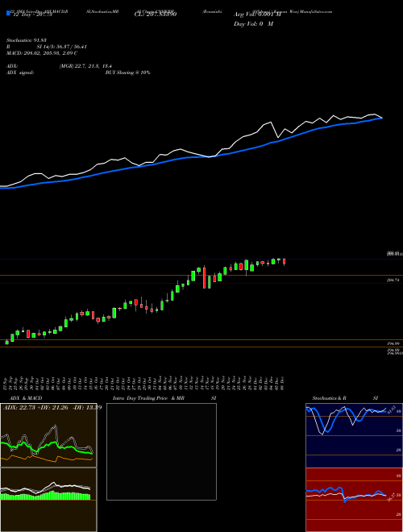403x532 pixels.
Task: Open the MACD histogram chart with green bars
Action: coord(48,500)
